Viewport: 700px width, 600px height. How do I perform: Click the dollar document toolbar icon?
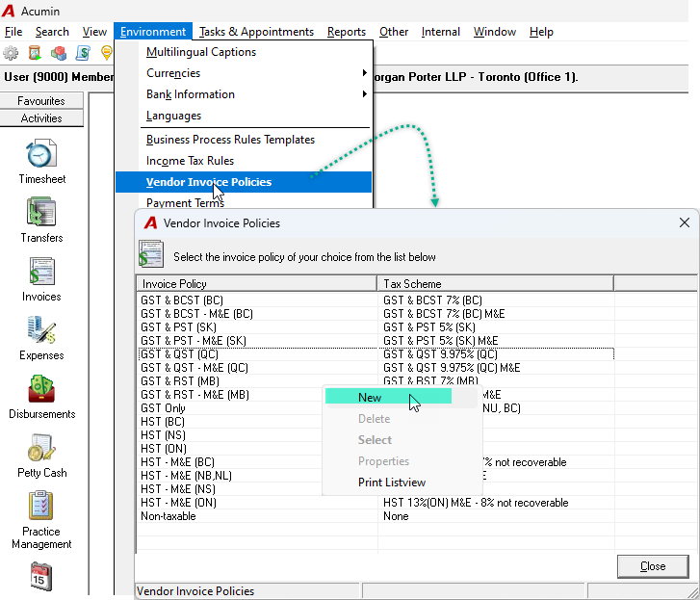click(83, 53)
